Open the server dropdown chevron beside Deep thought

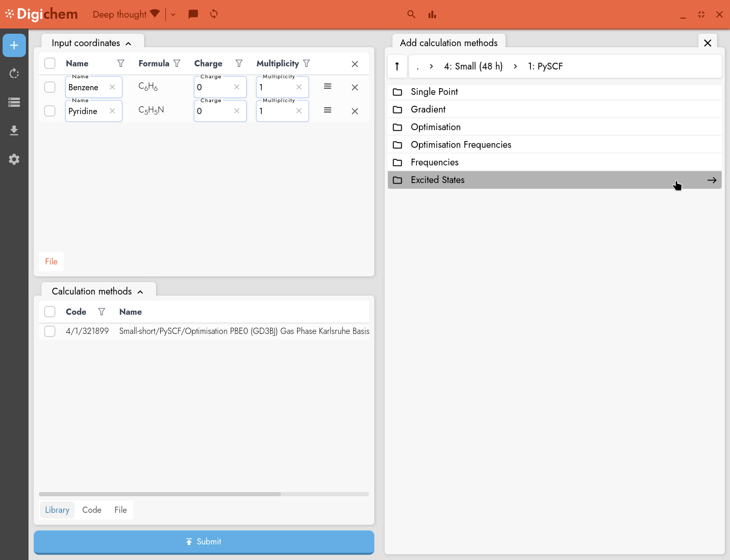[x=173, y=15]
